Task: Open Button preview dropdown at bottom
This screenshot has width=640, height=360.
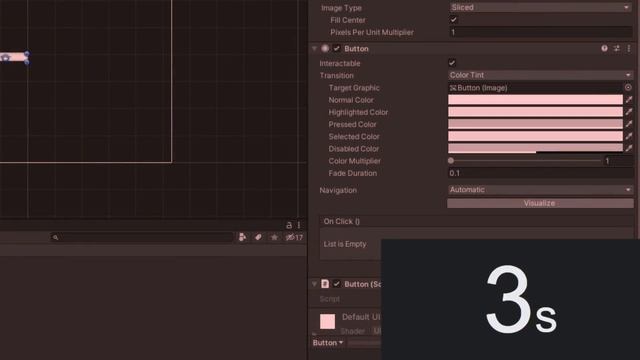Action: [328, 343]
